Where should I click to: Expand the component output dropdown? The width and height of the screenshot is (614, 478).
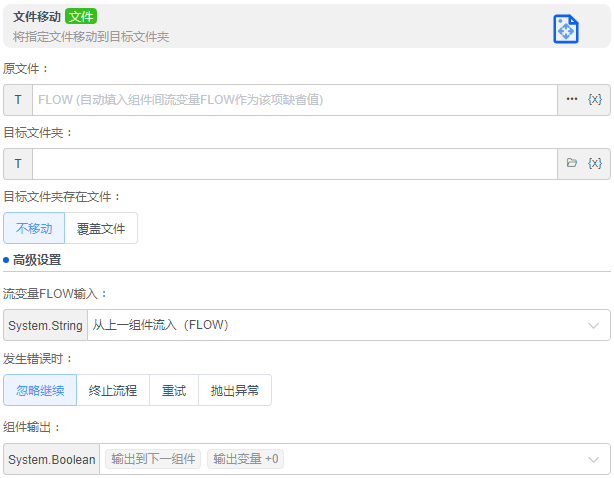593,459
